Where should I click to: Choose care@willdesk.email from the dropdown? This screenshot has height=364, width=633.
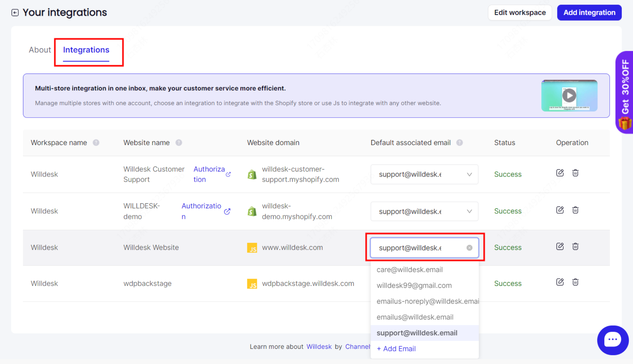pos(425,270)
